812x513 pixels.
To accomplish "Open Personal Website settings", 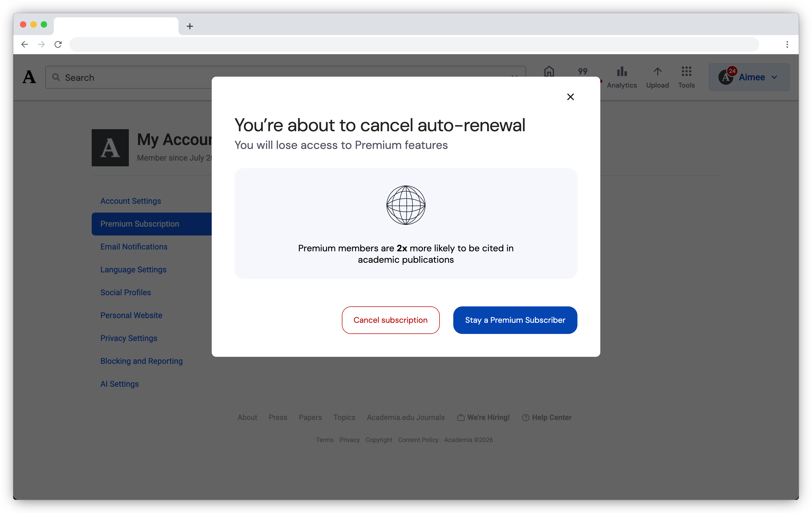I will point(131,315).
